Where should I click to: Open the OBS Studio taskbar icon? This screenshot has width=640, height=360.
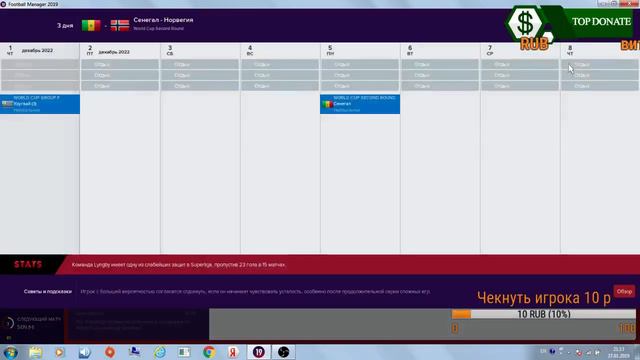284,352
